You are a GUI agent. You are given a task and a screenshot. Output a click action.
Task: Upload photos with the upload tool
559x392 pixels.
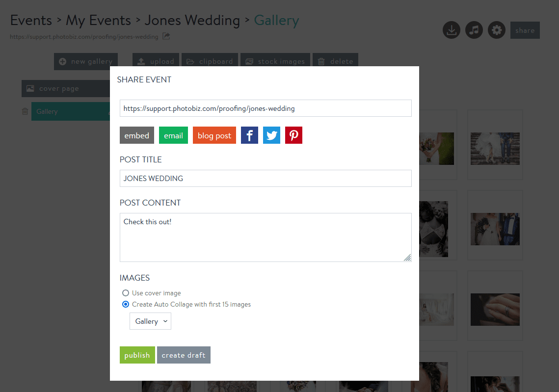coord(156,61)
